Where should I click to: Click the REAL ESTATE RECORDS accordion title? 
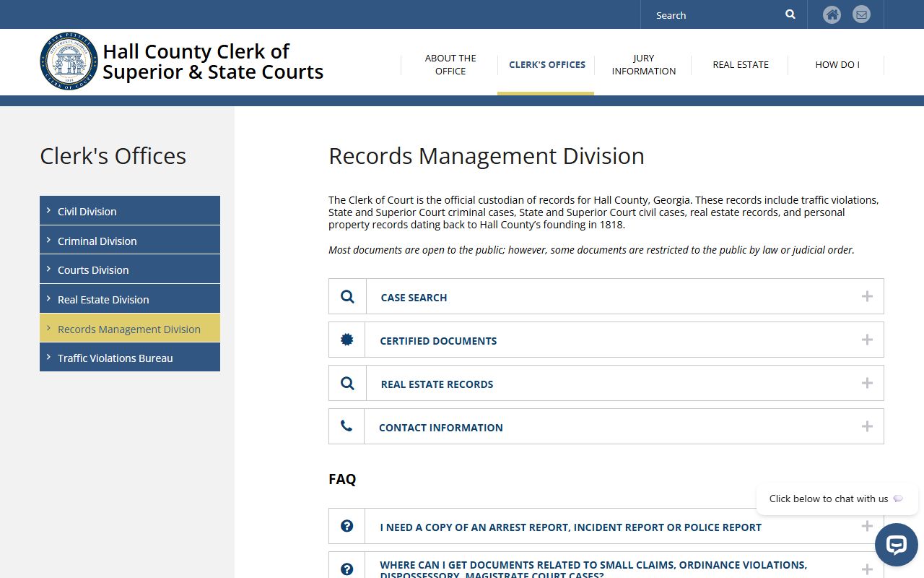tap(437, 384)
